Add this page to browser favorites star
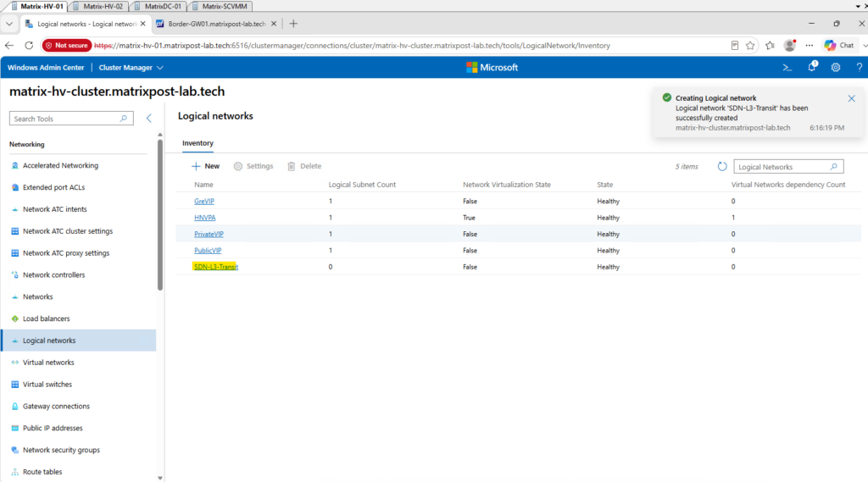This screenshot has width=868, height=482. click(x=750, y=46)
